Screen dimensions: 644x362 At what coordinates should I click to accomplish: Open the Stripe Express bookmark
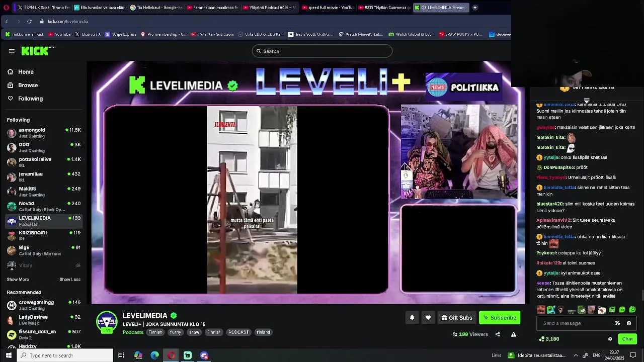[120, 34]
